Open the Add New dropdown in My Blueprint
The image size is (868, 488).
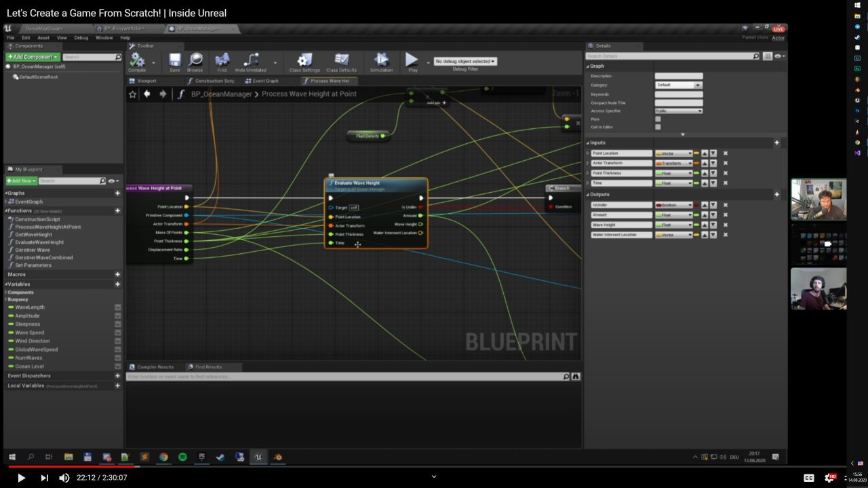coord(21,181)
